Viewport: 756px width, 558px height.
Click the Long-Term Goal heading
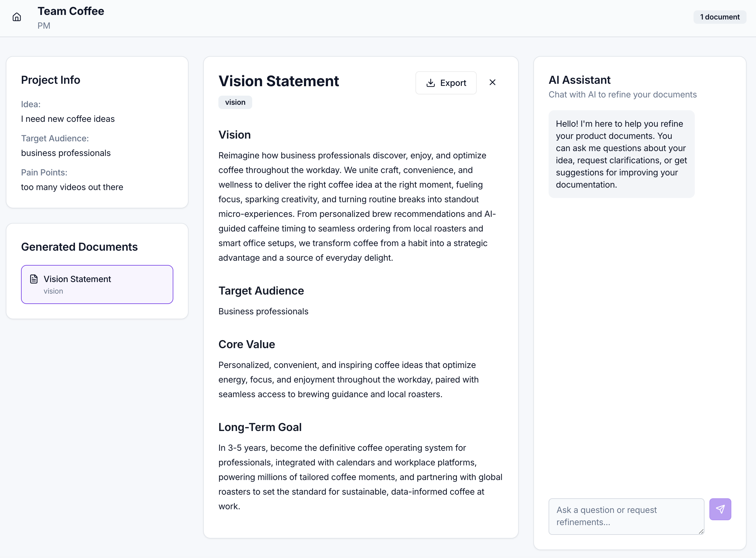[260, 427]
